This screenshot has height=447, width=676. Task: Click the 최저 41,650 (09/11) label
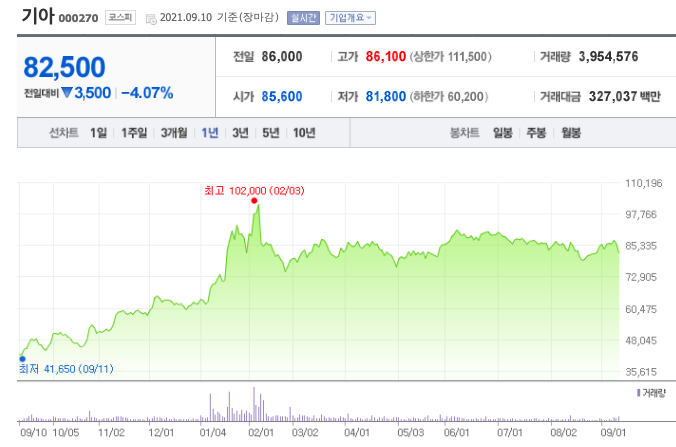pyautogui.click(x=66, y=369)
